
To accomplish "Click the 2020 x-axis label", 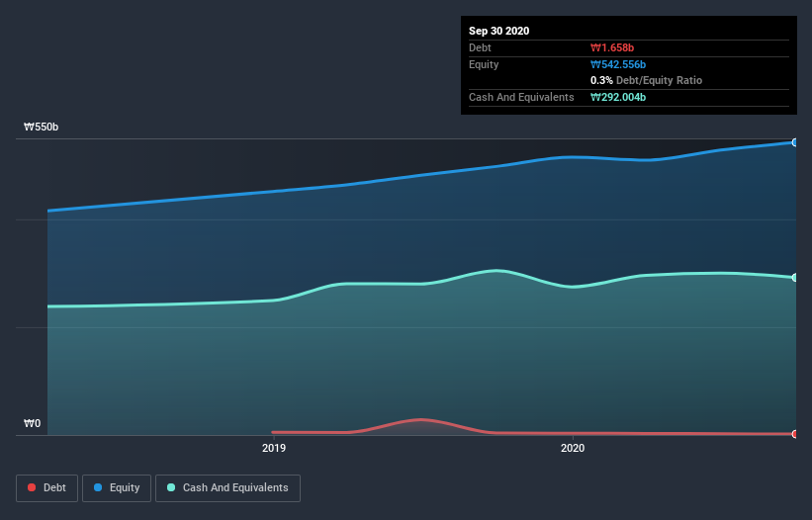I will (573, 448).
